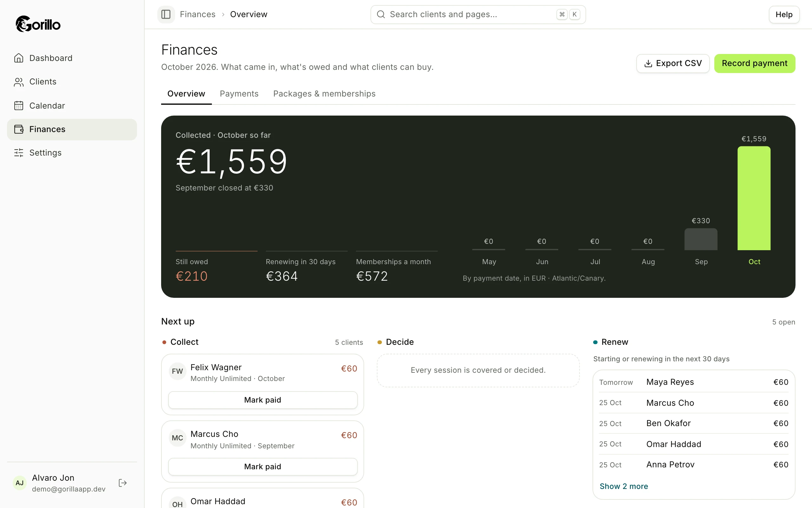Click the September €330 bar
This screenshot has width=812, height=508.
pos(701,239)
